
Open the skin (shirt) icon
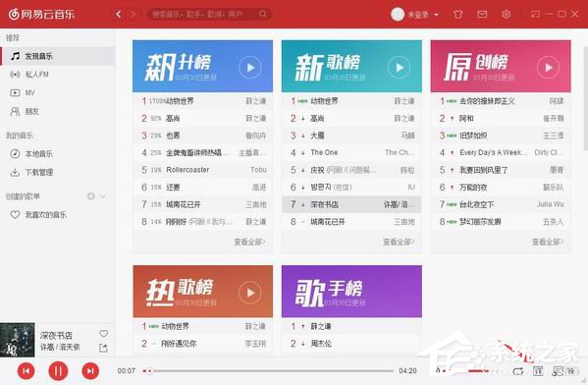(x=457, y=15)
